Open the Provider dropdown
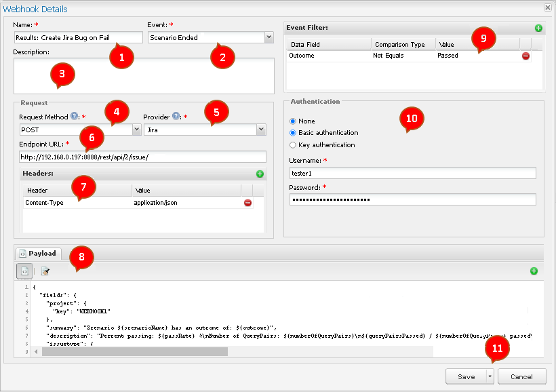The width and height of the screenshot is (556, 392). click(261, 130)
